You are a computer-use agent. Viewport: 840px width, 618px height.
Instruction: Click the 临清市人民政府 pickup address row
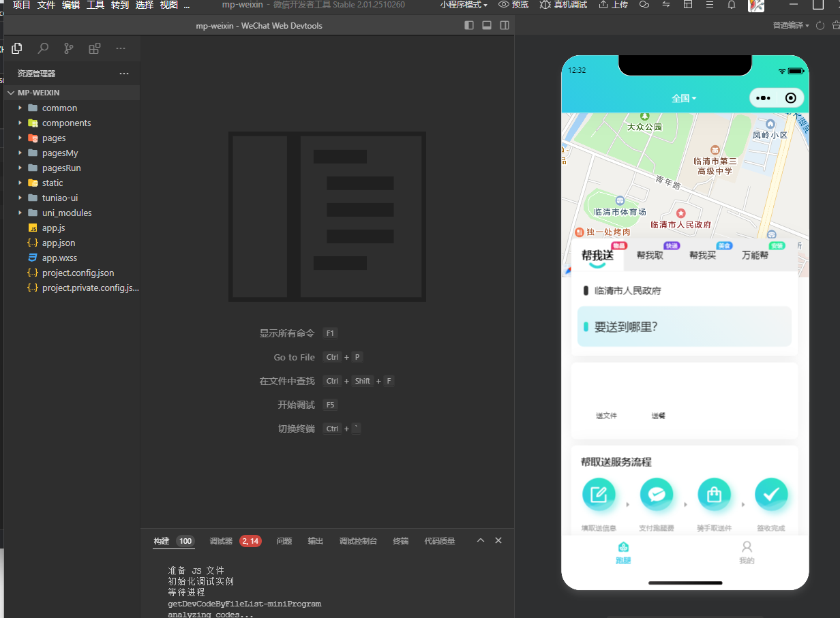[685, 291]
